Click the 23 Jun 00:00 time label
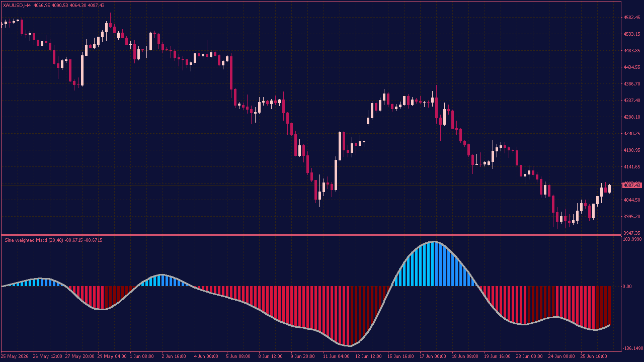 530,356
